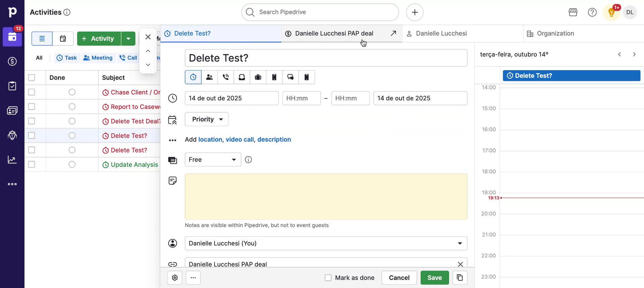Open Sales Assistant lightbulb icon
This screenshot has width=644, height=288.
[x=611, y=12]
